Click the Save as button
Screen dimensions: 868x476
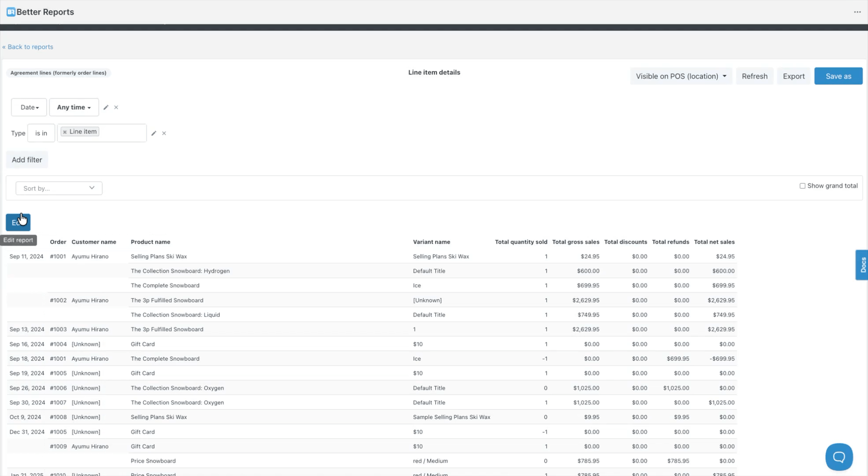pos(838,76)
